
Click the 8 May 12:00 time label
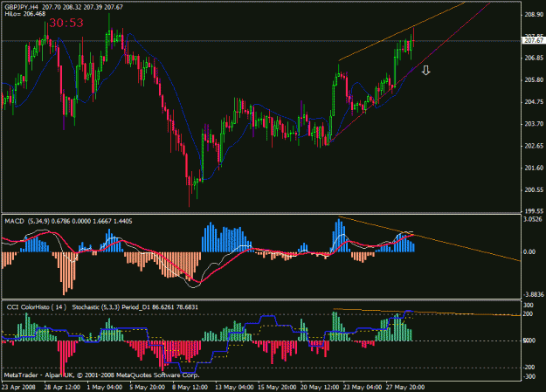(x=190, y=387)
